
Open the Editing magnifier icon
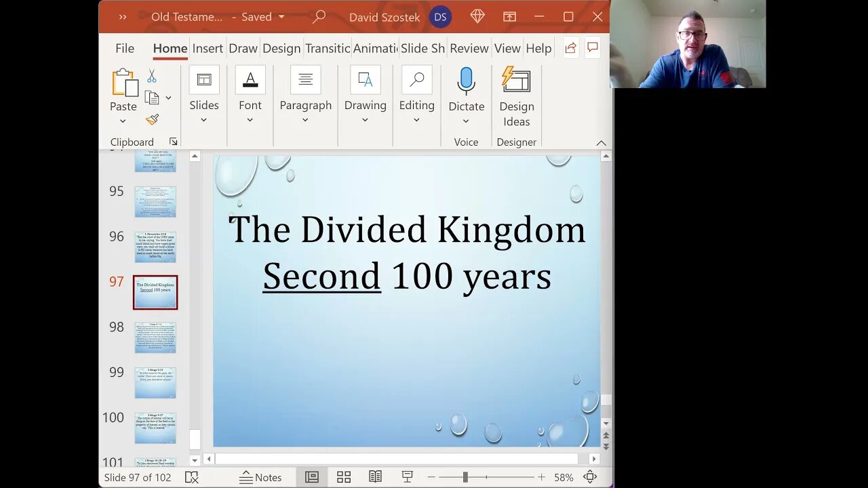click(416, 80)
